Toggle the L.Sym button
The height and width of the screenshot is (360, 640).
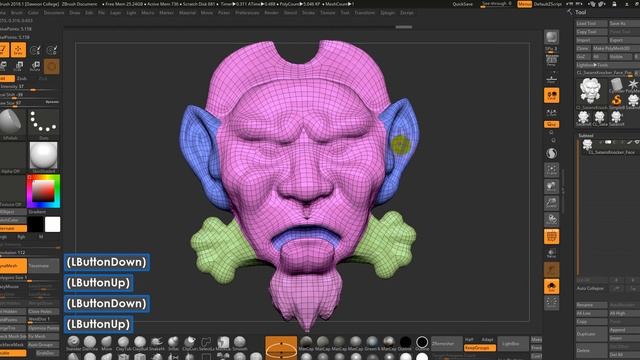click(551, 112)
